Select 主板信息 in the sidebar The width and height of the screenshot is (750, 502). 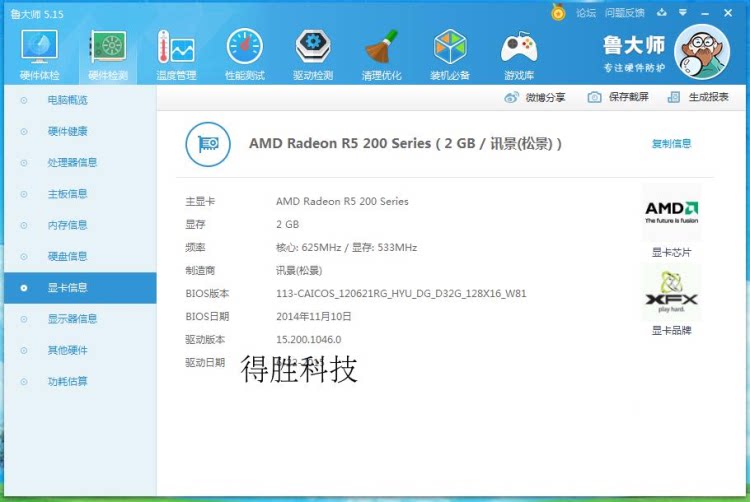[80, 194]
